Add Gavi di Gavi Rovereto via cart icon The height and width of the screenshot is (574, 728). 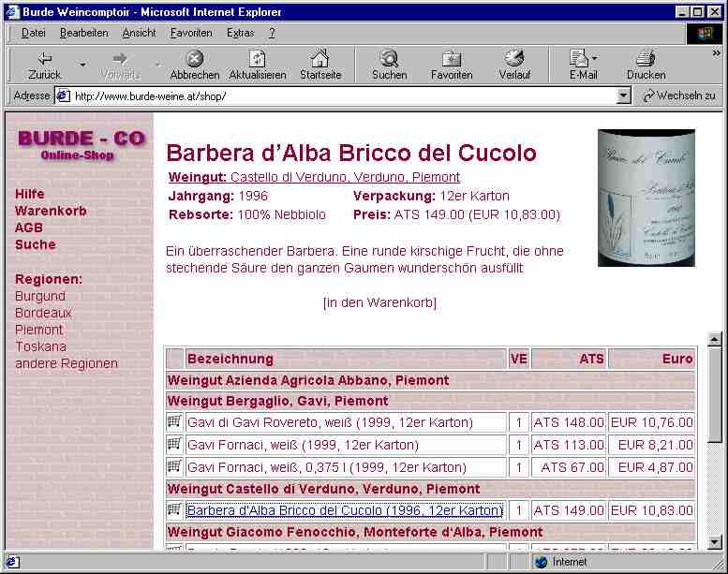click(174, 422)
